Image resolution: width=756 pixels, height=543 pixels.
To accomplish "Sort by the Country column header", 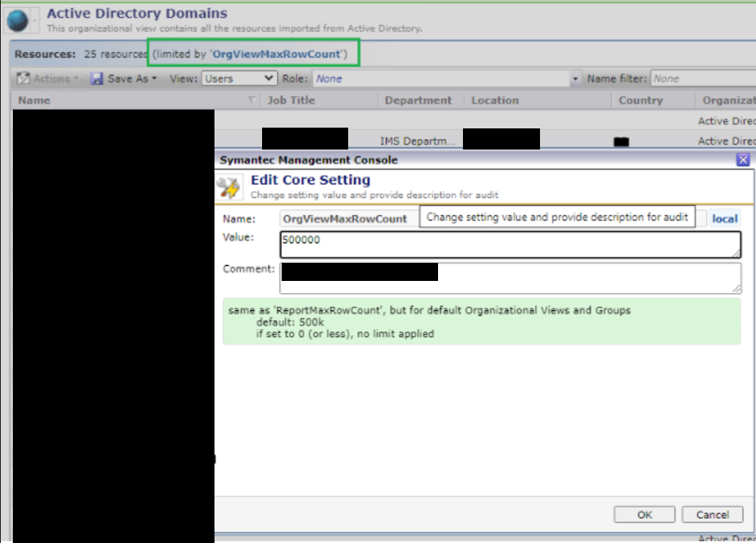I will [x=640, y=100].
